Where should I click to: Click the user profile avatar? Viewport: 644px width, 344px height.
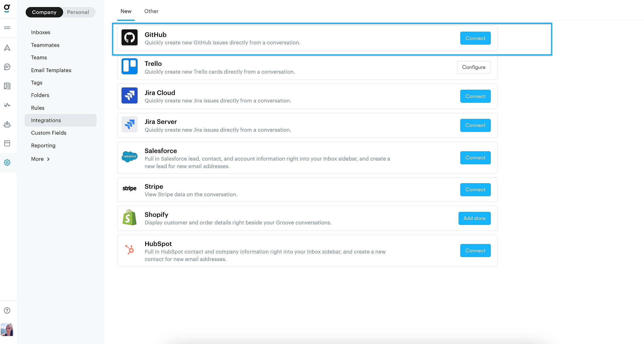[7, 330]
